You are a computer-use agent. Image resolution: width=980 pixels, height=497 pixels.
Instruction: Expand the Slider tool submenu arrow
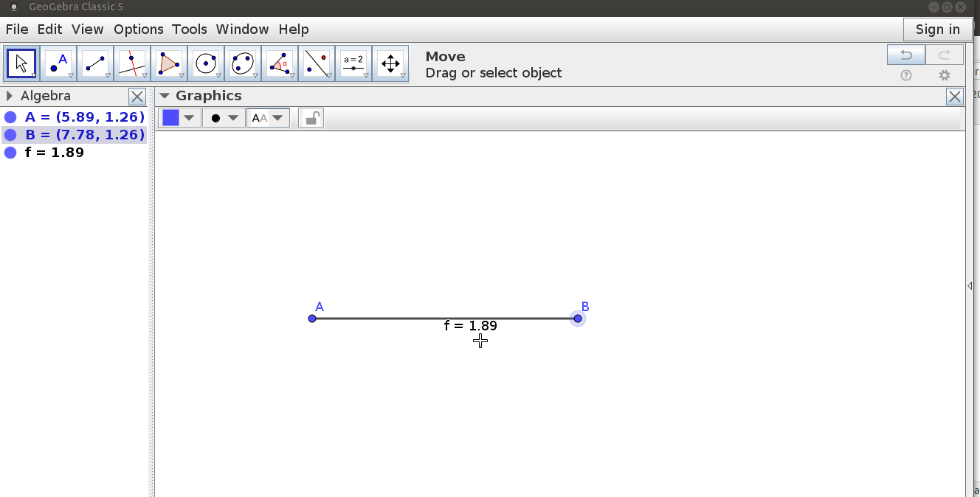366,76
